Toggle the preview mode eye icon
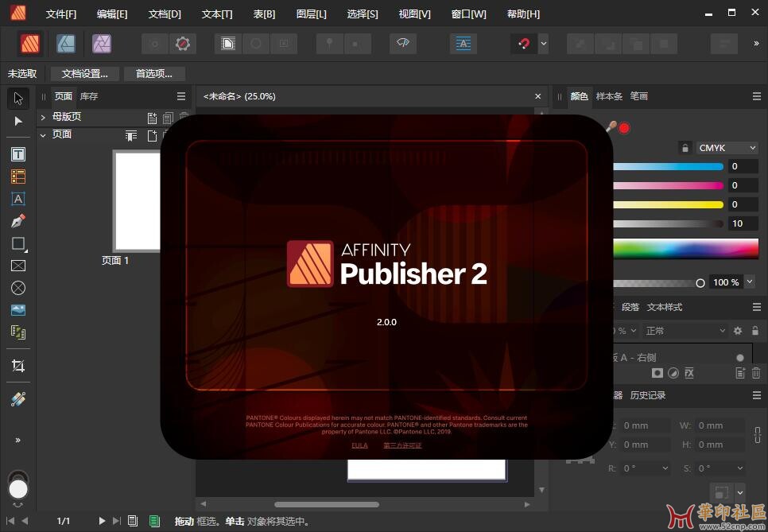The height and width of the screenshot is (532, 768). (402, 44)
